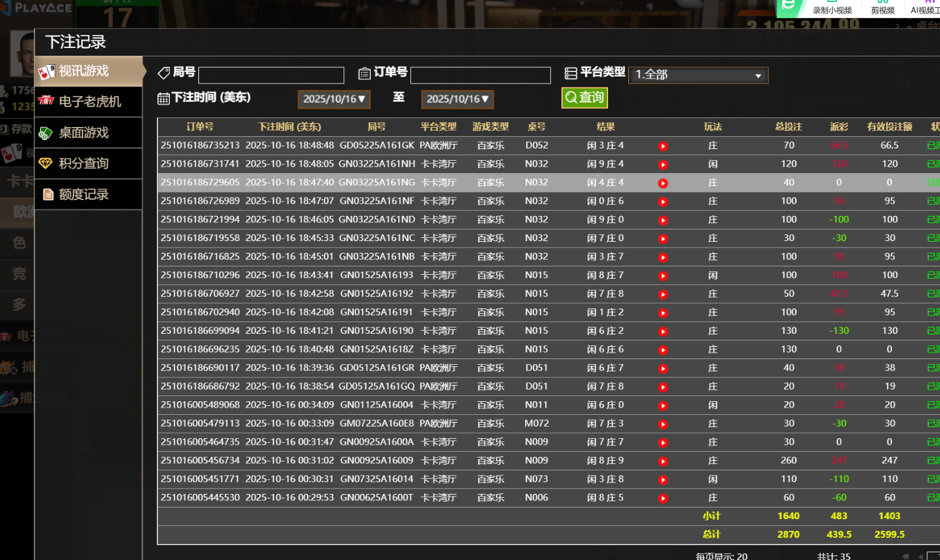Click the 查询 search button
This screenshot has height=560, width=940.
[x=584, y=98]
